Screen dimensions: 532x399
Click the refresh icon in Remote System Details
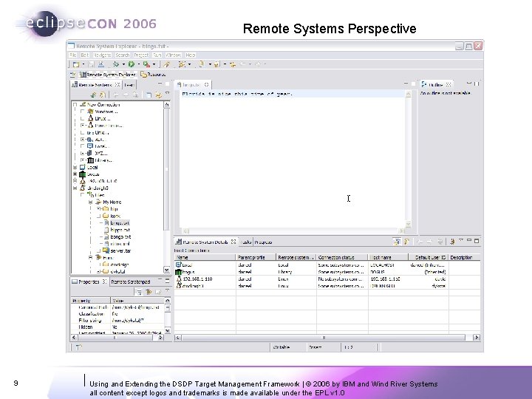(x=406, y=242)
